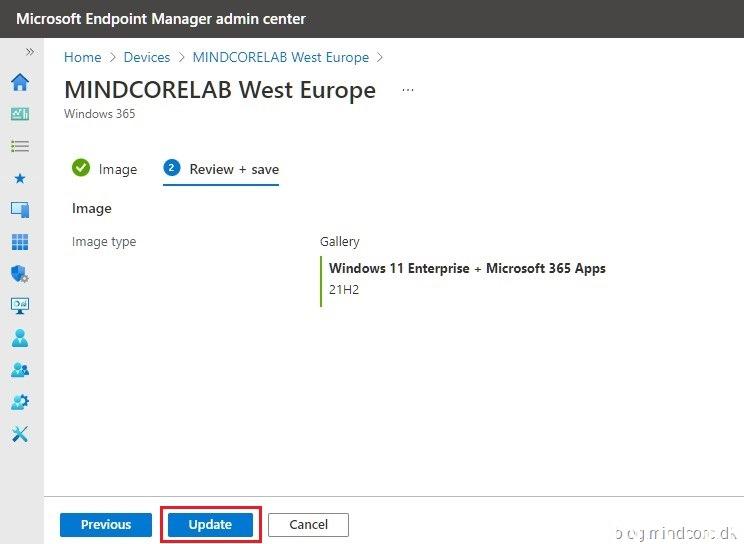
Task: Open Troubleshooting tools icon
Action: (19, 434)
